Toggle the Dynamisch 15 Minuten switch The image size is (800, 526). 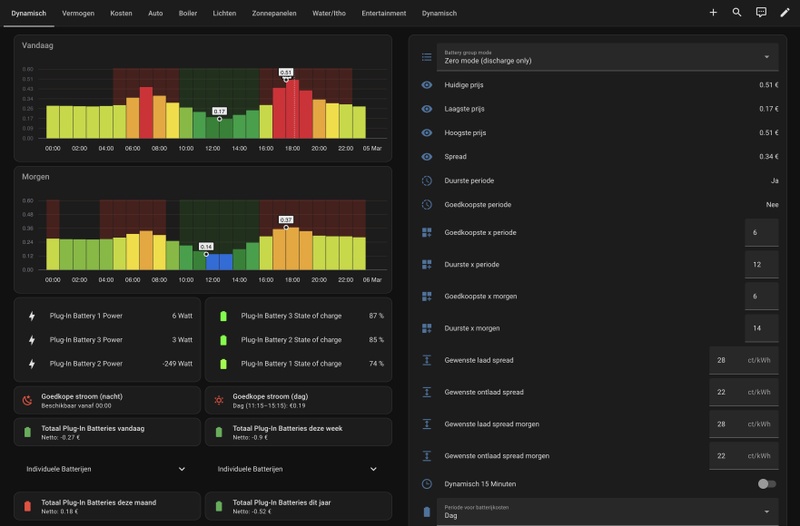click(766, 484)
